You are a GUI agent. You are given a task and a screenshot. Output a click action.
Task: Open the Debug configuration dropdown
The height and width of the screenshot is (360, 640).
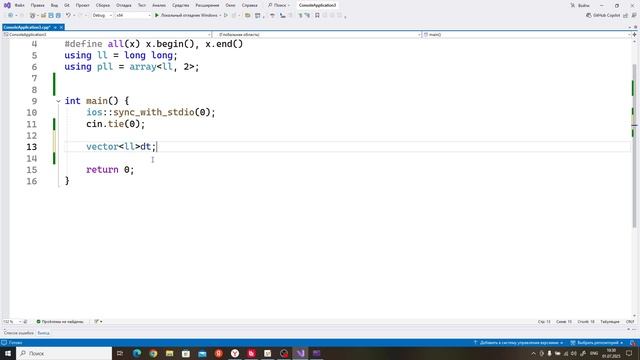102,15
